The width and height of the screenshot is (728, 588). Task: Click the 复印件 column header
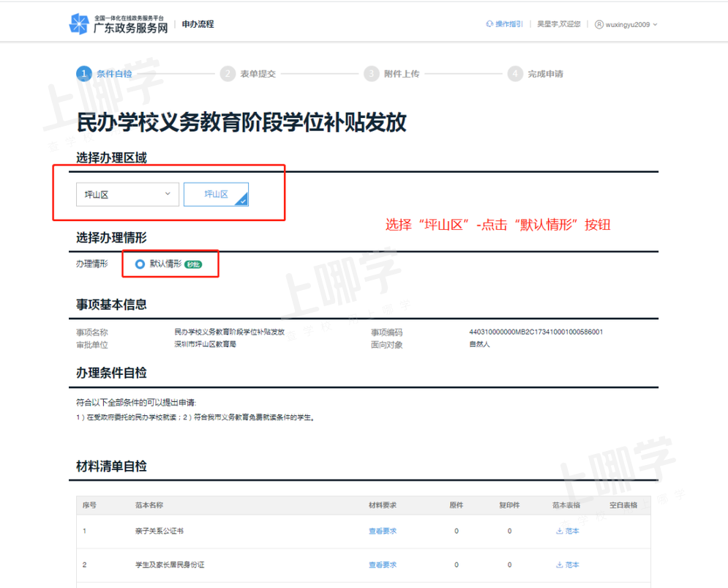point(509,505)
